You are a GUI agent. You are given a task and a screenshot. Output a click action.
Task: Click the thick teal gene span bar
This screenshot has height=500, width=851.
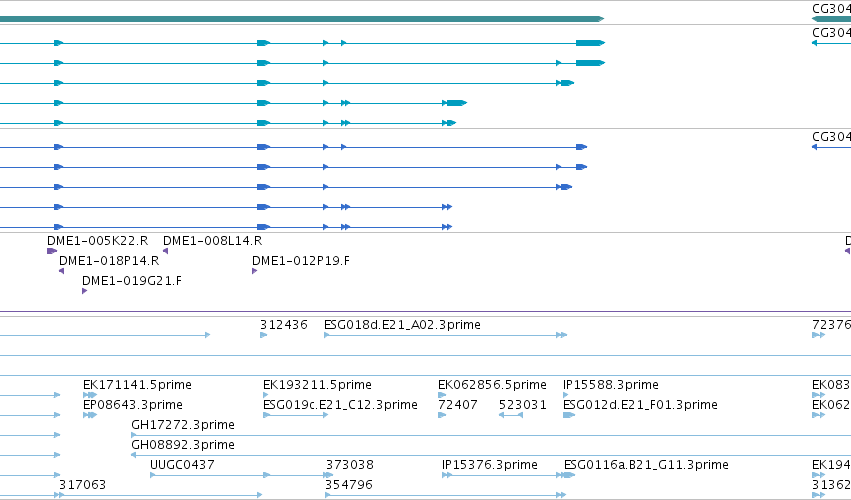coord(302,20)
